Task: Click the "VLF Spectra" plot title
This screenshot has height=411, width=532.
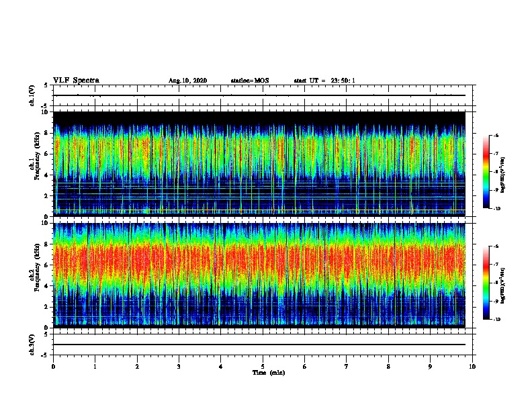Action: [76, 81]
